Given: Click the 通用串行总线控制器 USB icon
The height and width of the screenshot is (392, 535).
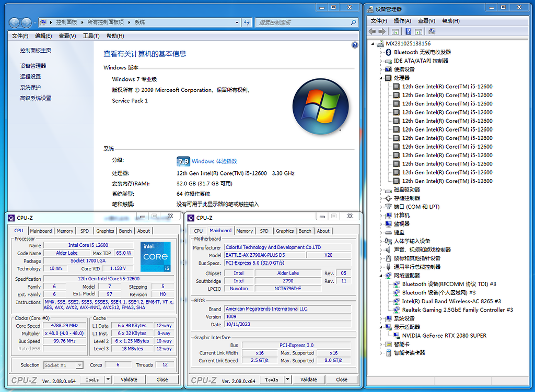Looking at the screenshot, I should 388,267.
